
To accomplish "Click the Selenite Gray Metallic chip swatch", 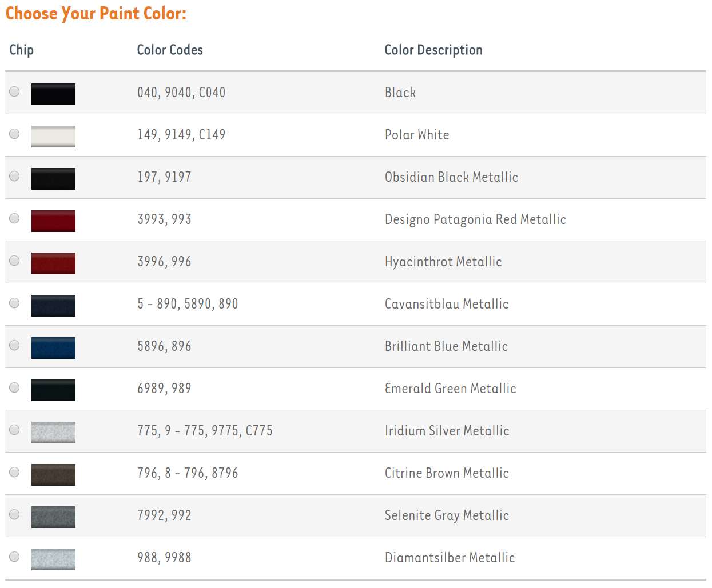I will click(53, 517).
